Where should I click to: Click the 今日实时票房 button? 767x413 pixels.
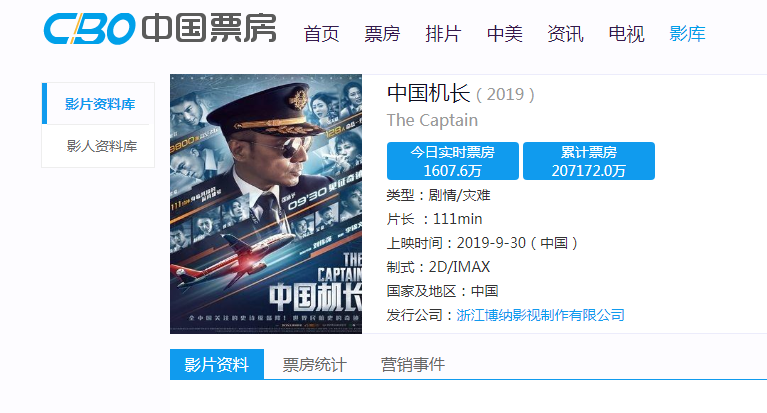[x=452, y=161]
